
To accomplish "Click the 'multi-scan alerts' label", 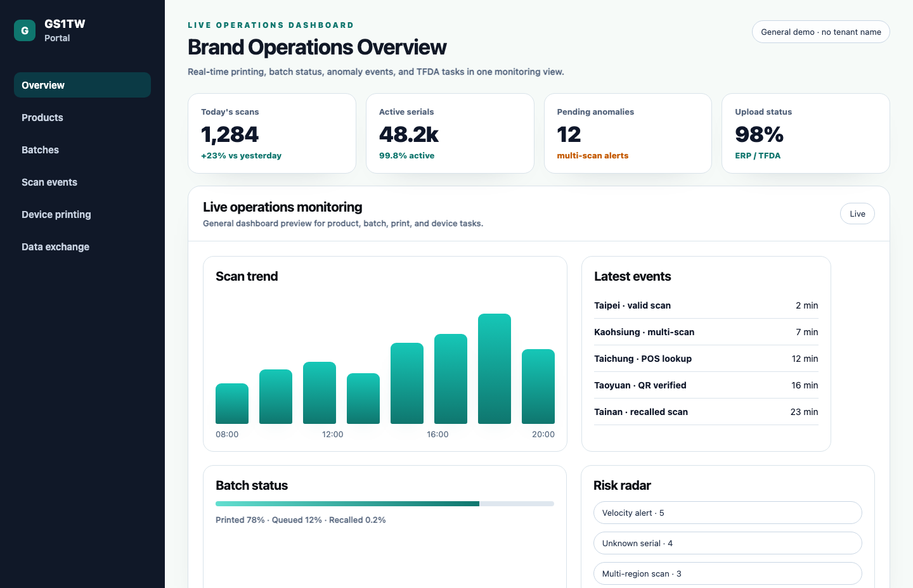I will tap(593, 155).
